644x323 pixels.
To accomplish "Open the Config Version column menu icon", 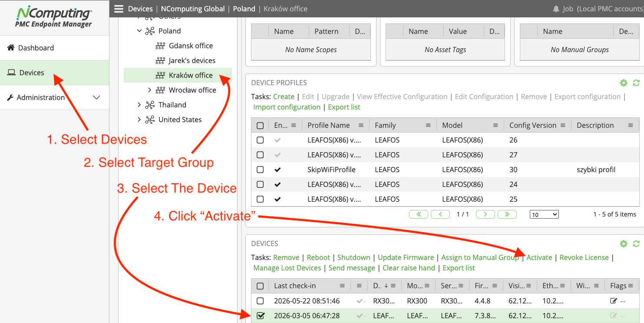I will click(563, 125).
